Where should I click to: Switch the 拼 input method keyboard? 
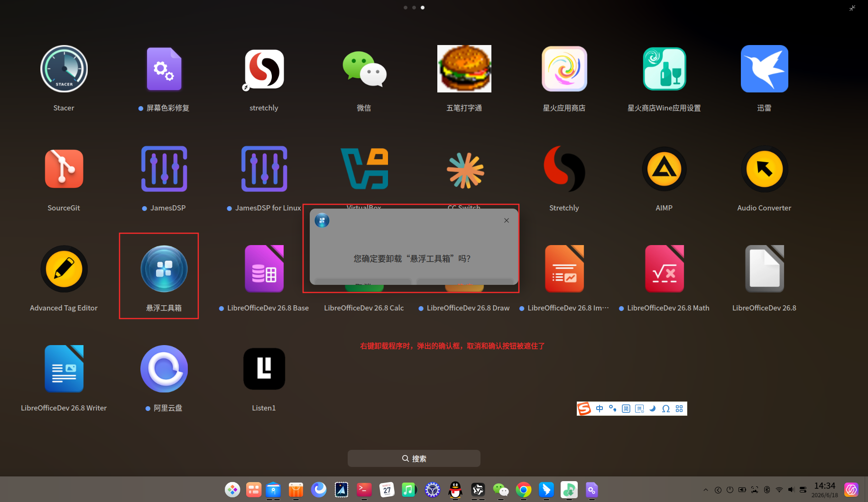coord(639,409)
